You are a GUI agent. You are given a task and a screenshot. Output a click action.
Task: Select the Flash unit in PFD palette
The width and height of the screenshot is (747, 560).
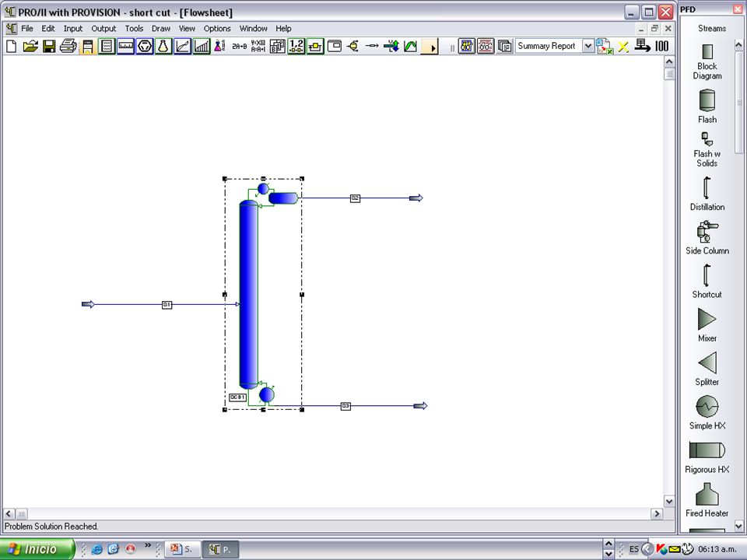click(x=707, y=107)
